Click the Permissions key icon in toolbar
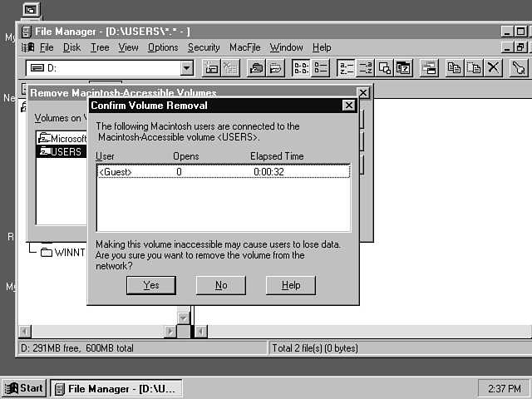The height and width of the screenshot is (399, 532). tap(518, 68)
